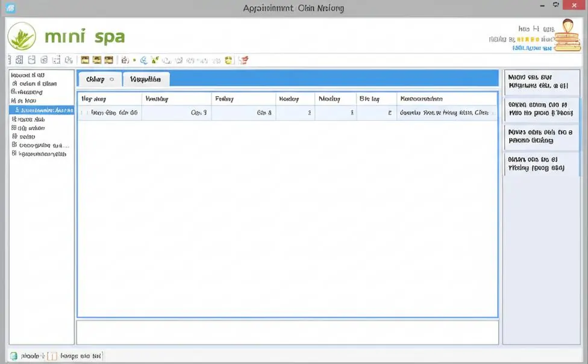This screenshot has height=364, width=588.
Task: Click the grey toolbar icon right of the green leaf icon
Action: point(166,60)
